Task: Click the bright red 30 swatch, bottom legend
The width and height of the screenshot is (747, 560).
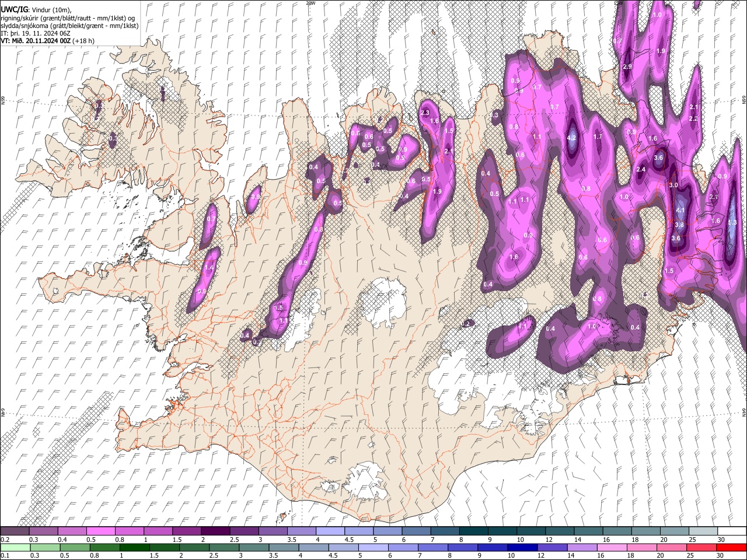Action: click(x=731, y=548)
